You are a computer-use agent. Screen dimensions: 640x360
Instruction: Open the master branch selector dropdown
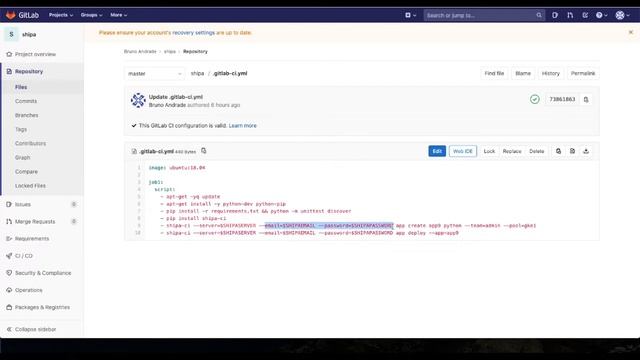(x=154, y=73)
